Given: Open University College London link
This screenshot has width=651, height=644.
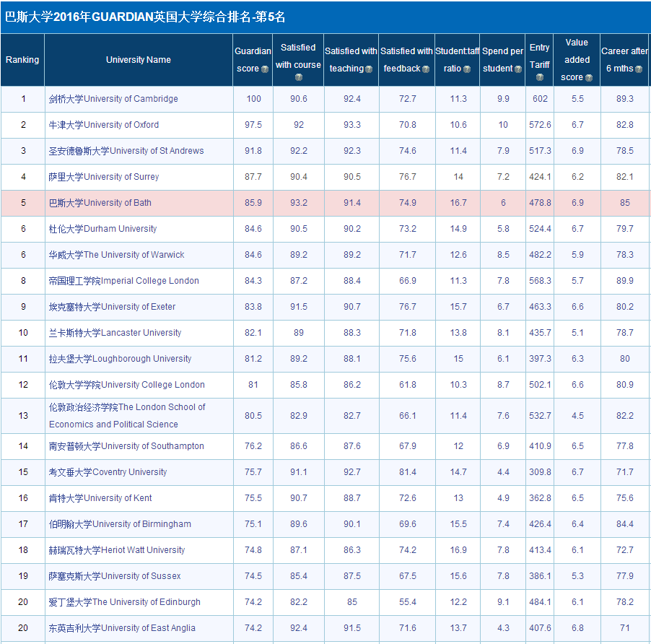Looking at the screenshot, I should [x=126, y=385].
